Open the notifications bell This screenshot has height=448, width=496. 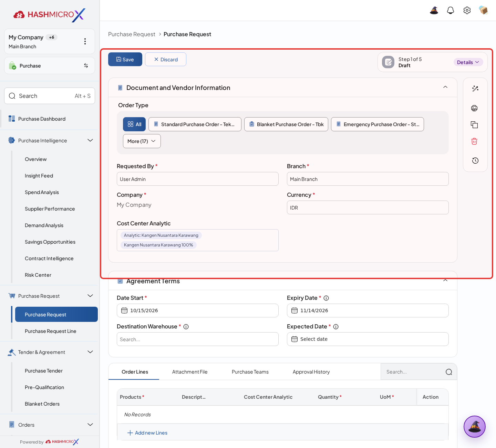point(451,10)
